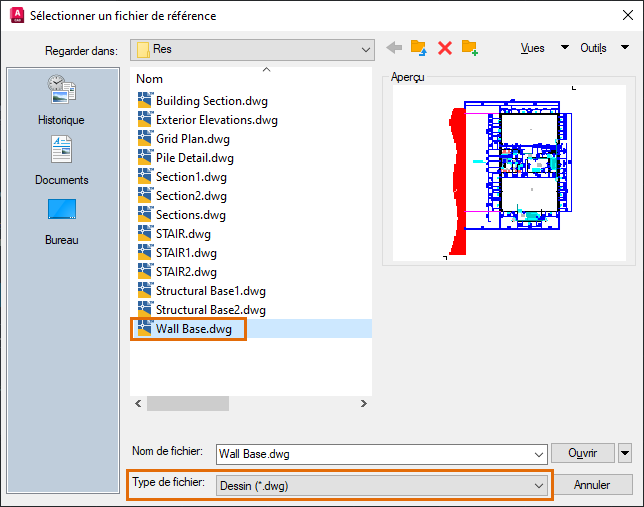Click the icon of STAIR.dwg
This screenshot has height=507, width=644.
click(x=145, y=233)
